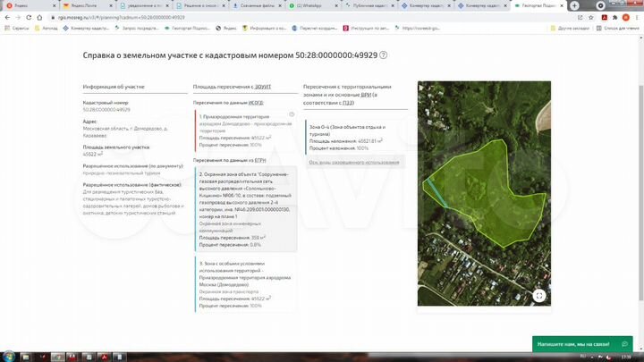
Task: Open the red PDF extension icon
Action: 604,18
